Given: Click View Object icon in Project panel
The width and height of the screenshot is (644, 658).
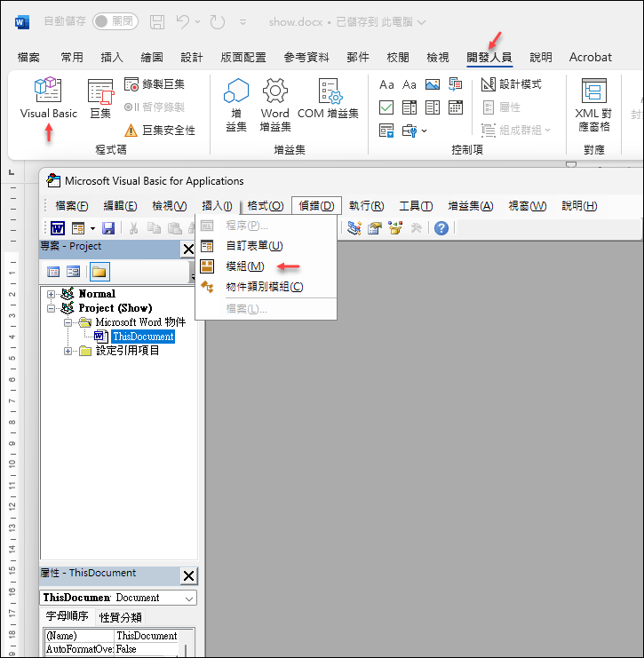Looking at the screenshot, I should tap(74, 272).
